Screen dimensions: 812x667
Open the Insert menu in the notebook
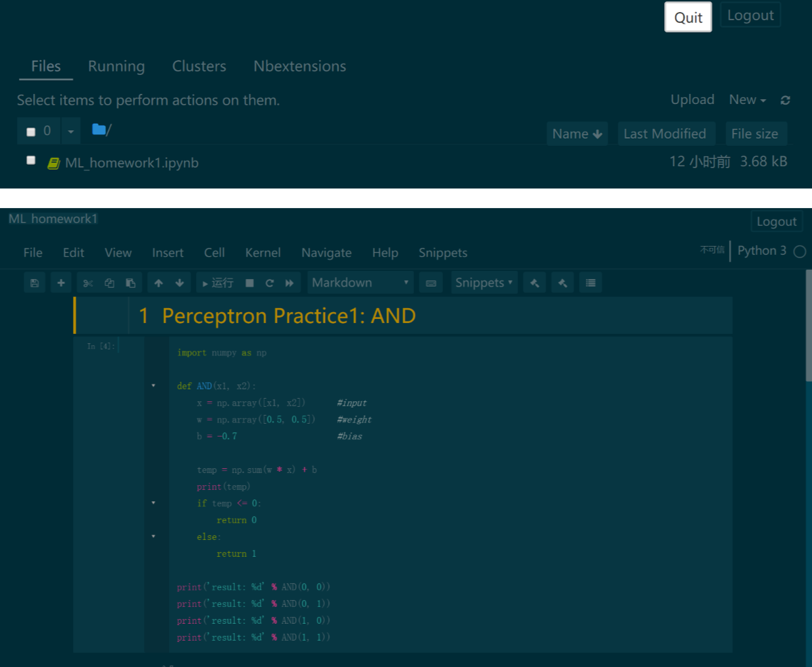tap(168, 253)
